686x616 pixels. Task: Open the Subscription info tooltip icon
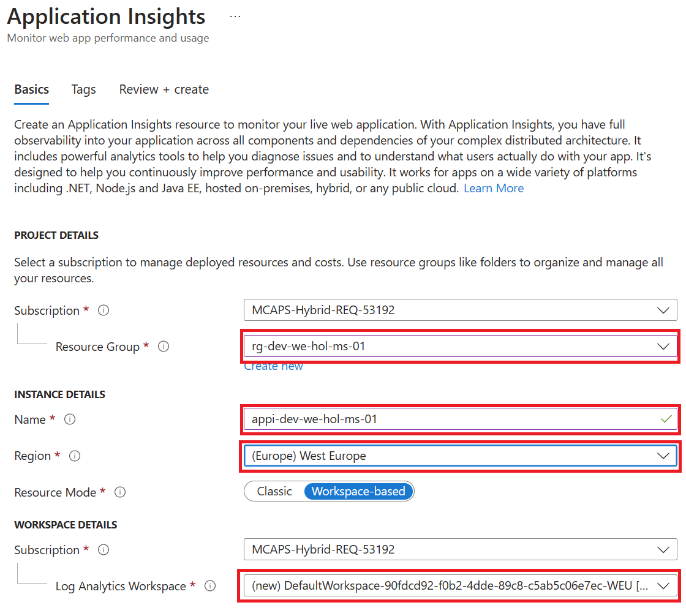103,310
